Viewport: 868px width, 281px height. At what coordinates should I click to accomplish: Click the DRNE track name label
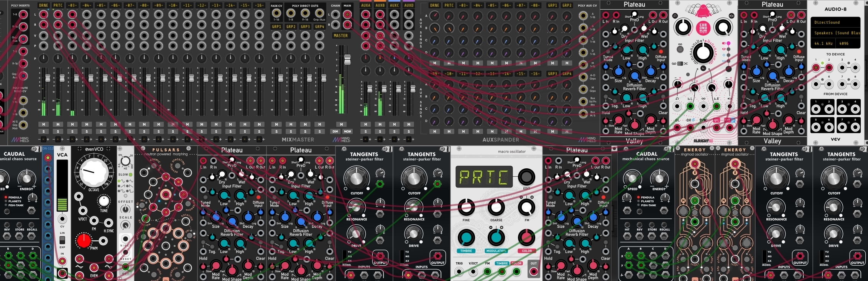pyautogui.click(x=44, y=5)
